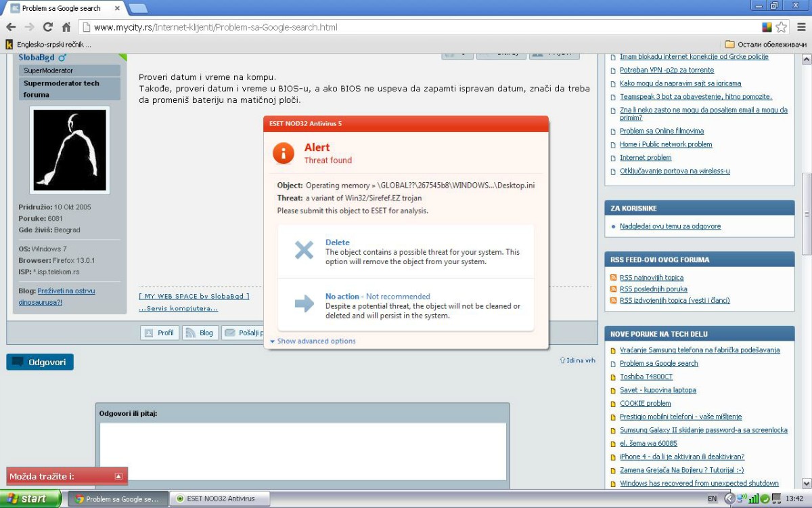
Task: Expand Show advanced options in ESET alert
Action: [313, 341]
